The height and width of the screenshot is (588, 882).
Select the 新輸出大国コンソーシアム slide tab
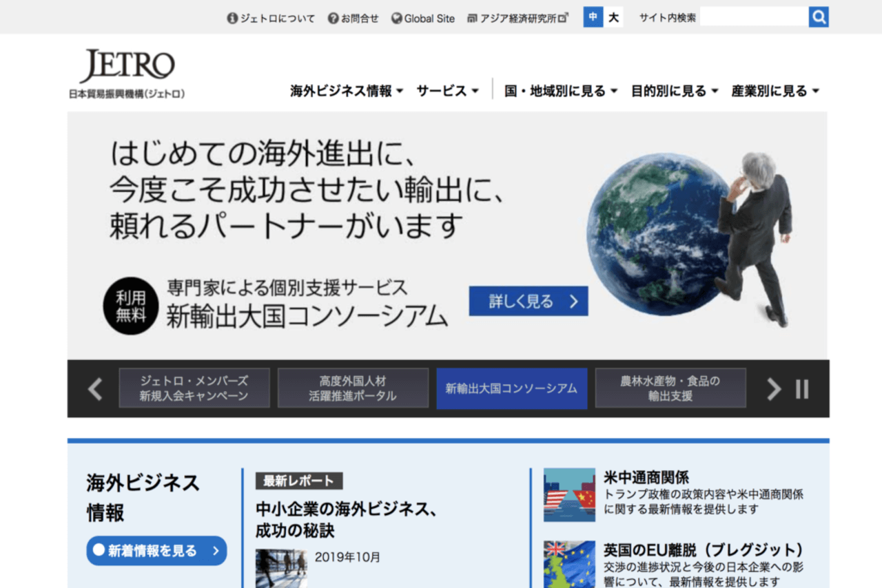click(x=512, y=388)
